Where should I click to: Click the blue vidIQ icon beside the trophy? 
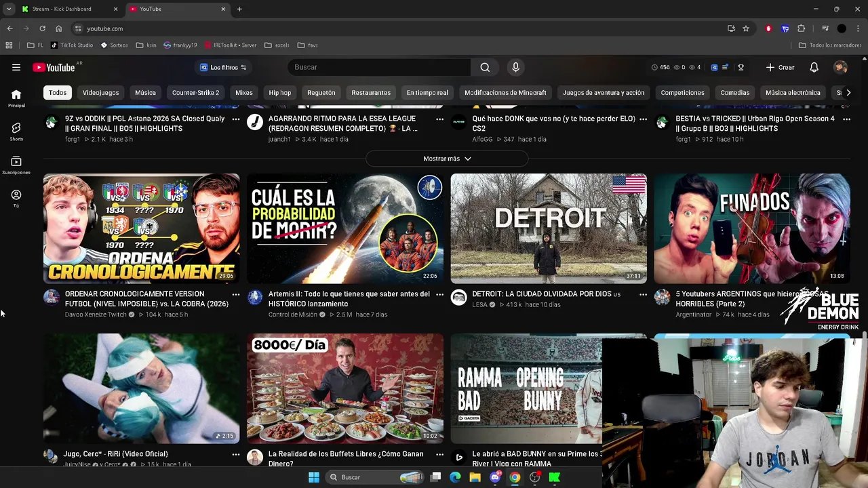(714, 67)
